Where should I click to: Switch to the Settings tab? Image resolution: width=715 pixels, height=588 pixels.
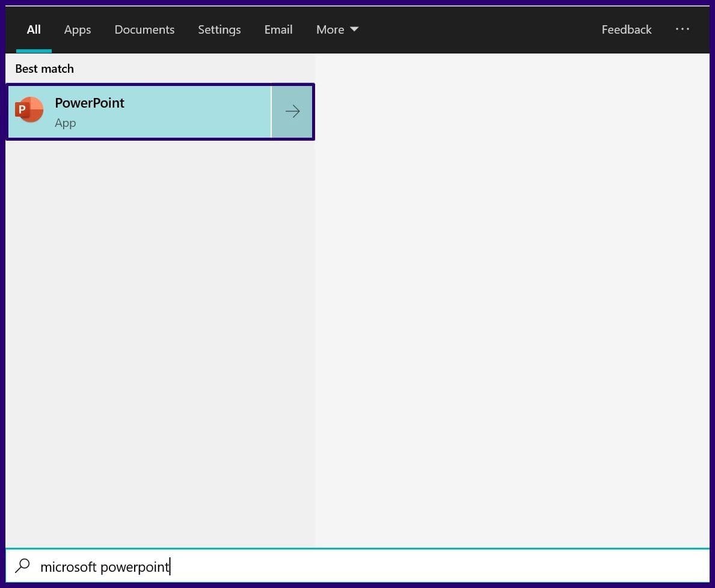coord(219,29)
